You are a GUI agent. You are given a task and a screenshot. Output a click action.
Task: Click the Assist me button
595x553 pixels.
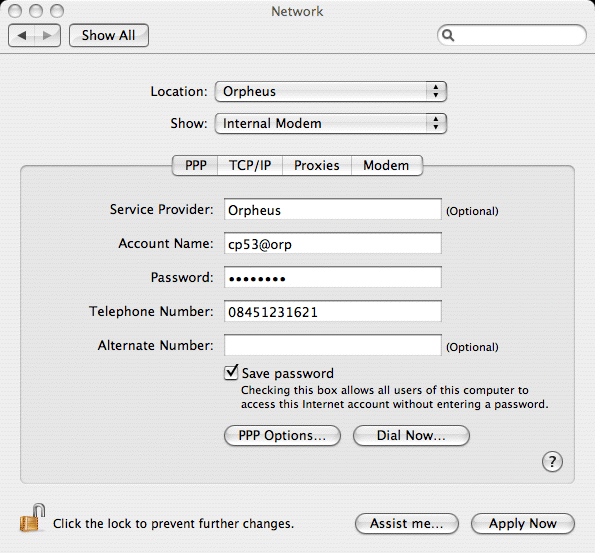[407, 524]
